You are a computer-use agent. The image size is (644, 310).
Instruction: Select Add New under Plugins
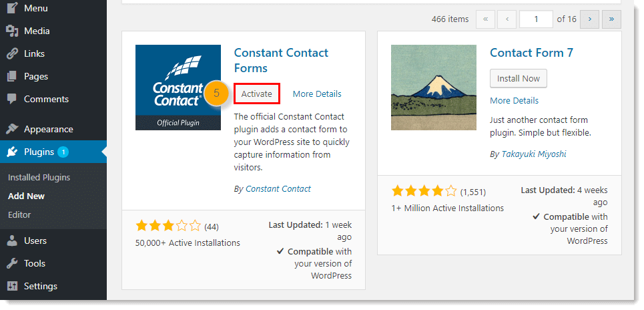click(26, 196)
